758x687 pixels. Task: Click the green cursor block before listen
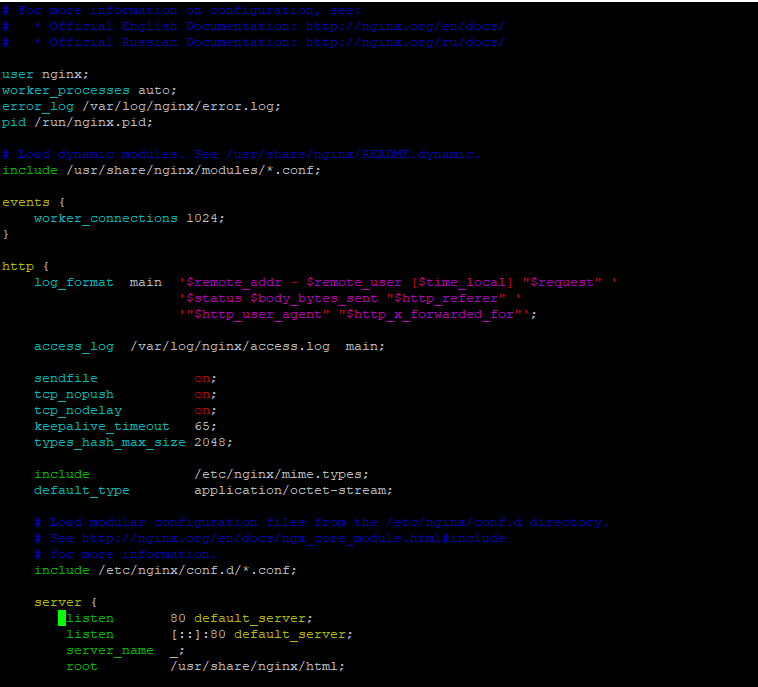[62, 618]
